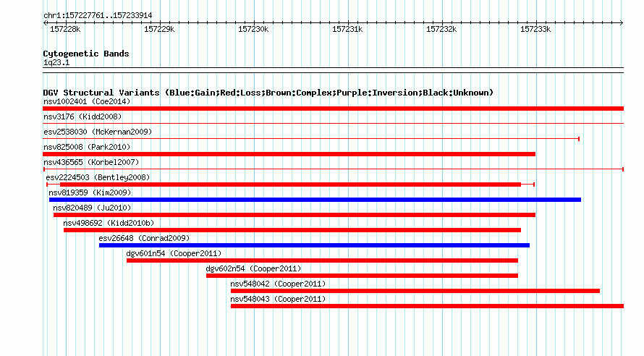The image size is (644, 356).
Task: Select the nsv819359 blue gain bar
Action: [x=315, y=200]
